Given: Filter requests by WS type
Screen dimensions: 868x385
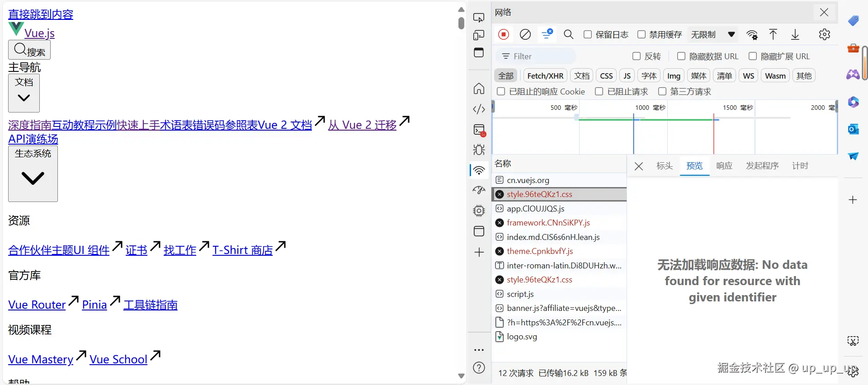Looking at the screenshot, I should [x=749, y=75].
